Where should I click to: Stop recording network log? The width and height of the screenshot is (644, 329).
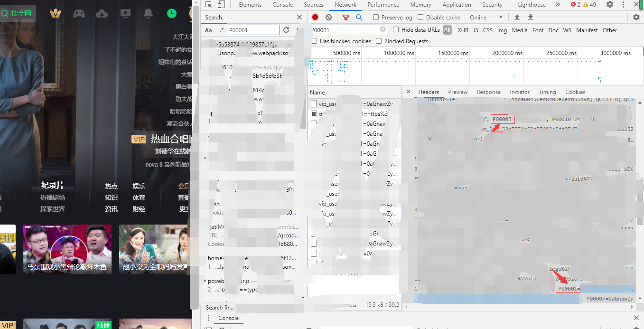[x=315, y=17]
